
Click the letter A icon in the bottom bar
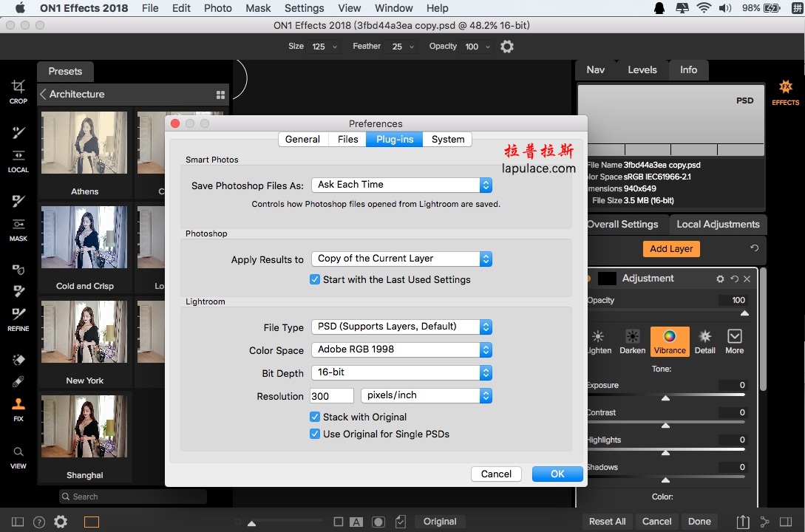click(x=356, y=522)
